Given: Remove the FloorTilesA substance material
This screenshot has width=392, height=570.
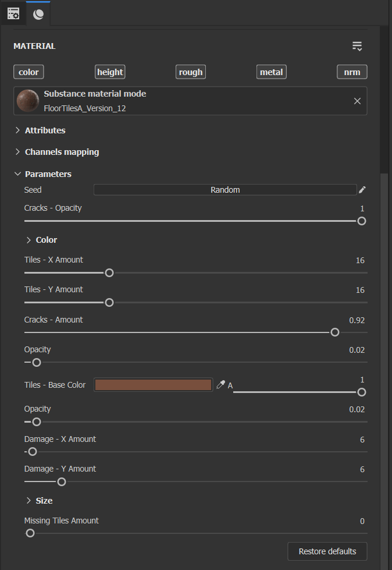Looking at the screenshot, I should pyautogui.click(x=357, y=101).
